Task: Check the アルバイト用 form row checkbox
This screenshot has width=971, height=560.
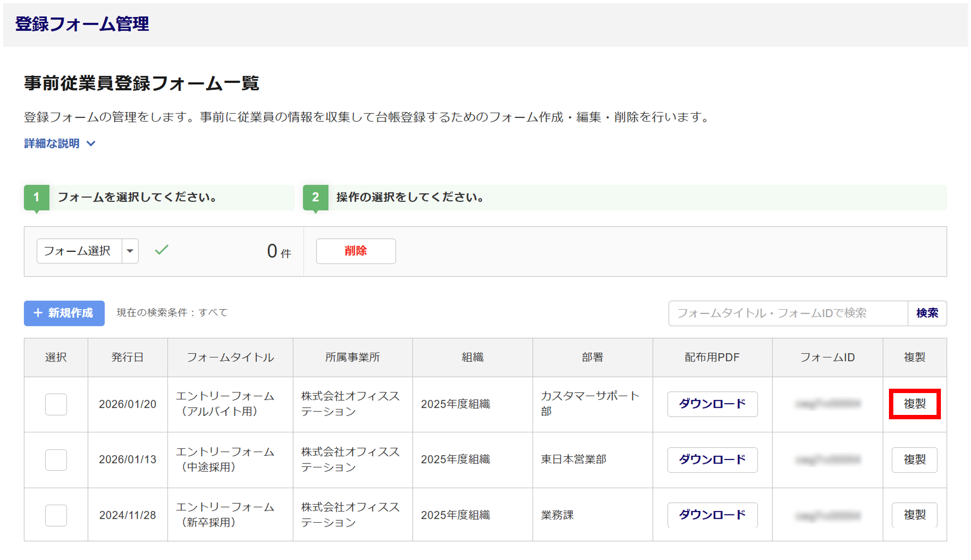Action: tap(56, 404)
